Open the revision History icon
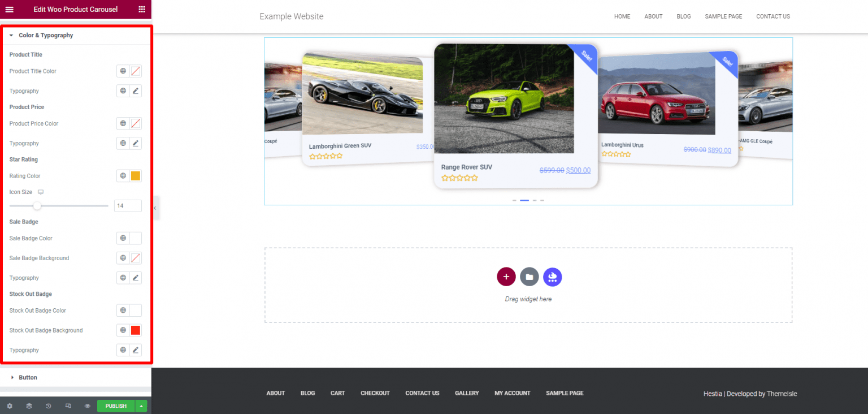 point(47,406)
